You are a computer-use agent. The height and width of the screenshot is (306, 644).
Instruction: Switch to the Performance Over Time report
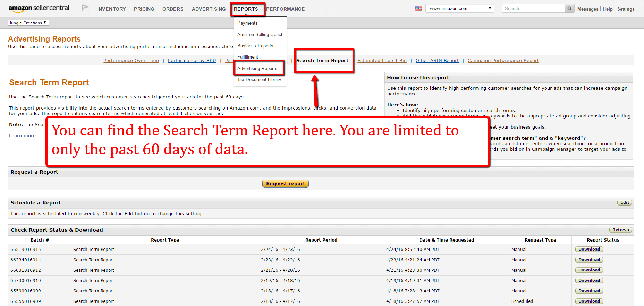131,60
